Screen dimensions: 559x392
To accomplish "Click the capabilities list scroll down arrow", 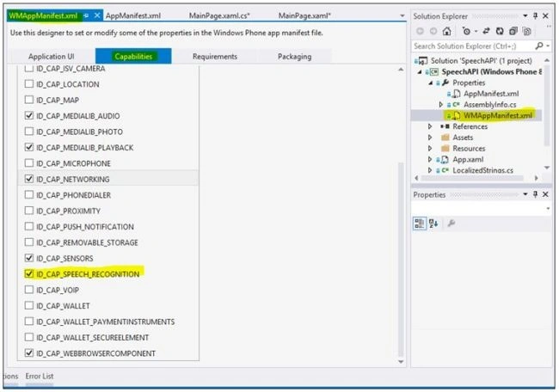I will [401, 362].
